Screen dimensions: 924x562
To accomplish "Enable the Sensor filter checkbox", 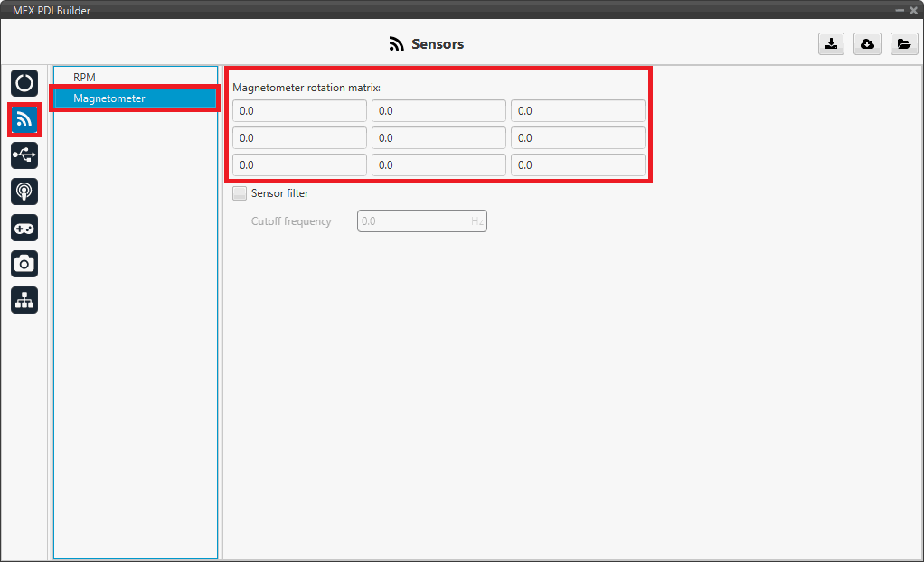I will [x=240, y=193].
